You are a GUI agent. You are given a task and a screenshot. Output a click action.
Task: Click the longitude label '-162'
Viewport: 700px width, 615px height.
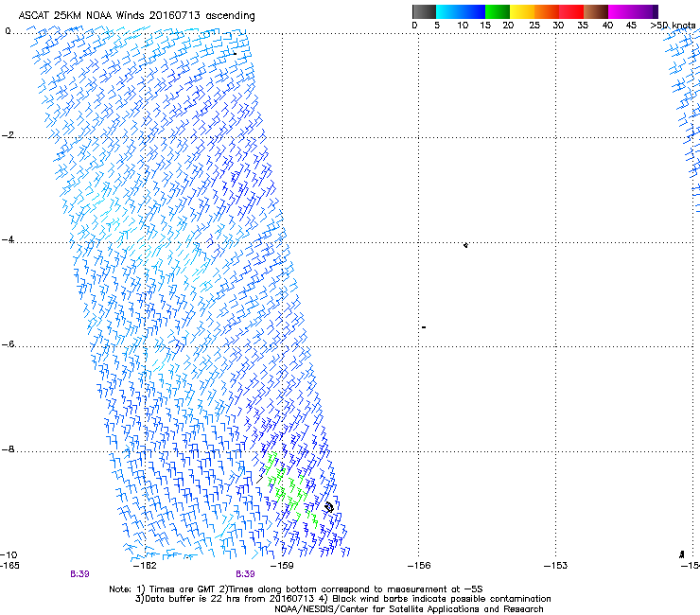[x=146, y=566]
